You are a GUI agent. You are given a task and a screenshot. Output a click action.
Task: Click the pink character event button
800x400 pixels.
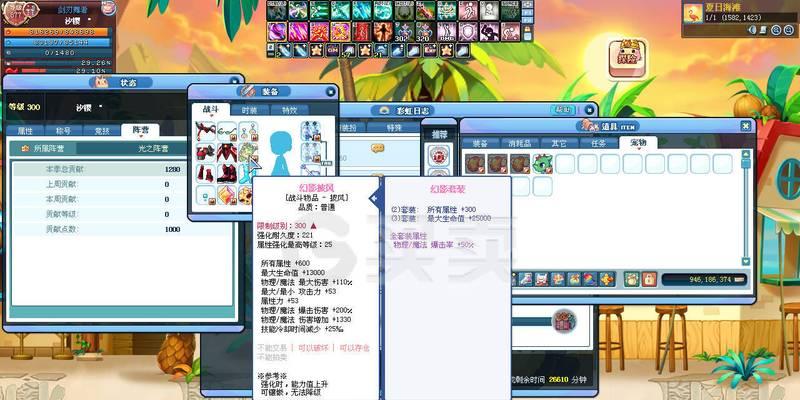[627, 59]
